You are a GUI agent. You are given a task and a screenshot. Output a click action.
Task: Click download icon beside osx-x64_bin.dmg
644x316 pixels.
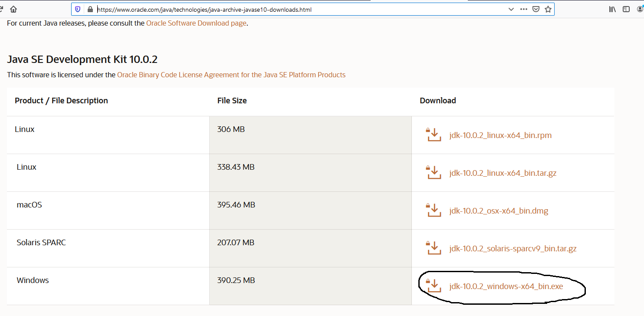point(433,210)
